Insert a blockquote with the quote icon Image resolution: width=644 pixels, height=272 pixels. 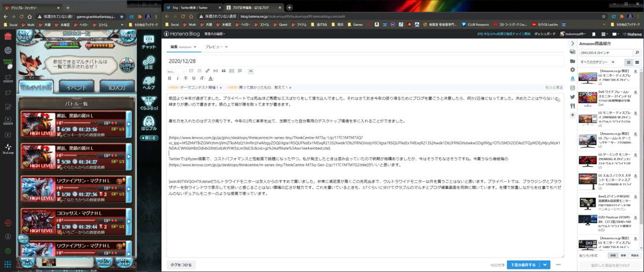point(224,71)
